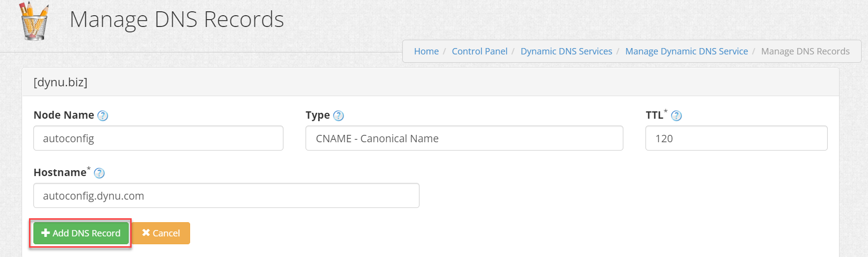Screen dimensions: 868x257
Task: Open Control Panel breadcrumb link
Action: coord(479,51)
